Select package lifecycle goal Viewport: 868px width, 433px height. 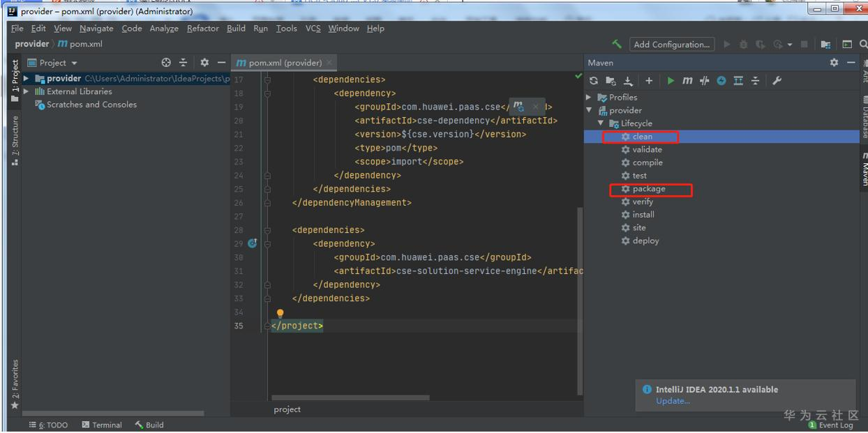tap(648, 189)
